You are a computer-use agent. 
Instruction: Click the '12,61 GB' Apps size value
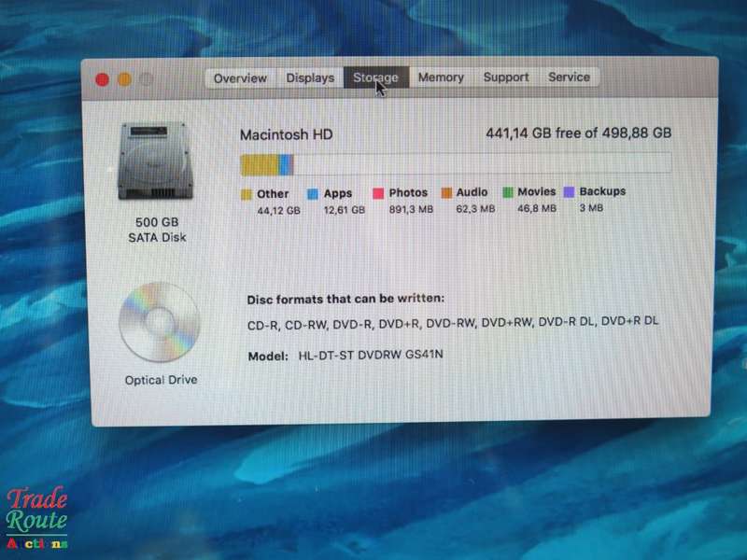[345, 210]
